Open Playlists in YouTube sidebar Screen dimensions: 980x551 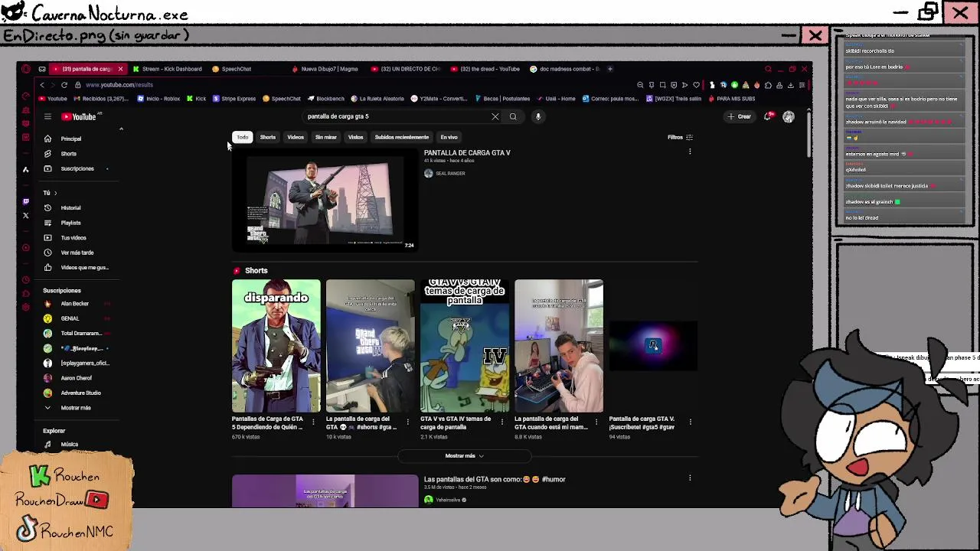pos(70,223)
